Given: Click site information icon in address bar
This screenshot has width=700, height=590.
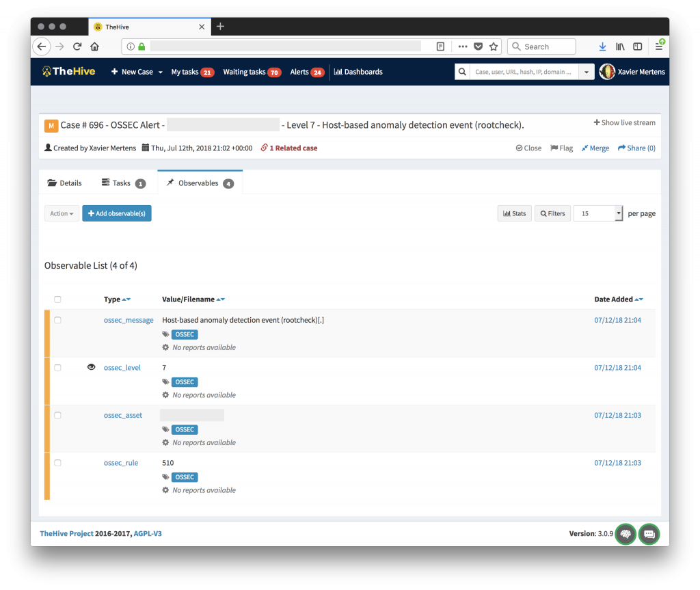Looking at the screenshot, I should pos(131,46).
